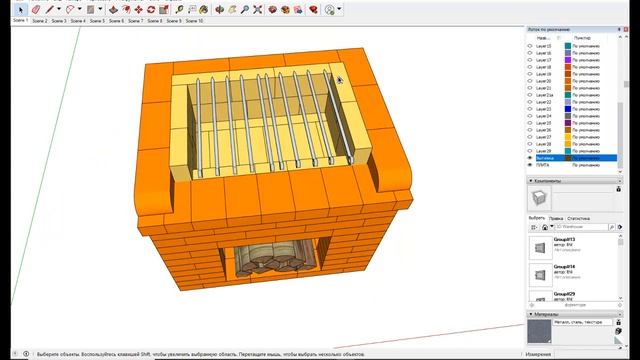This screenshot has width=640, height=360.
Task: Choose the Eraser tool
Action: (36, 9)
